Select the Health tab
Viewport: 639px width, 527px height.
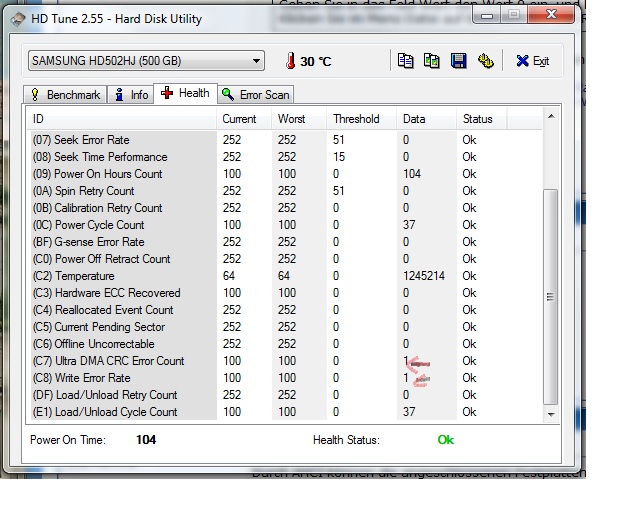[185, 93]
